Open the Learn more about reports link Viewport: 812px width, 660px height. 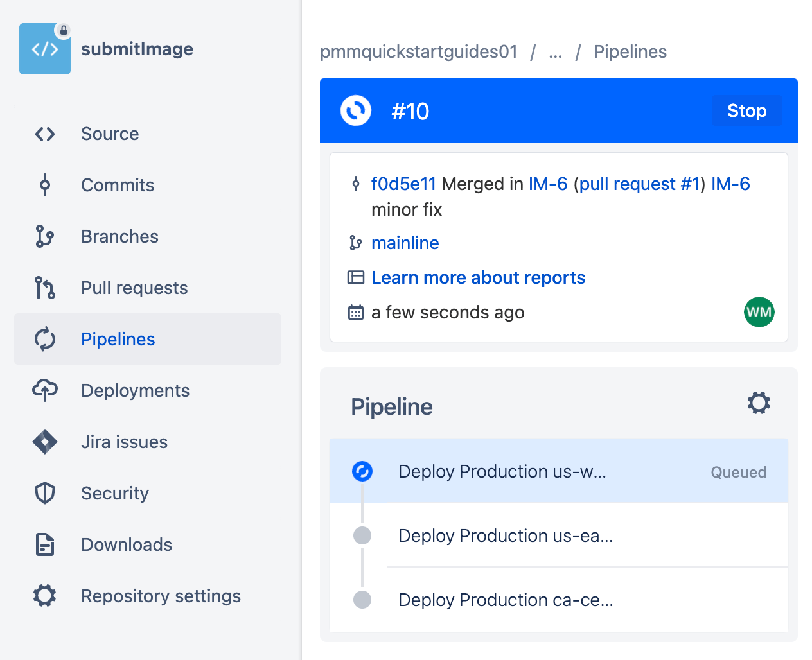point(478,277)
